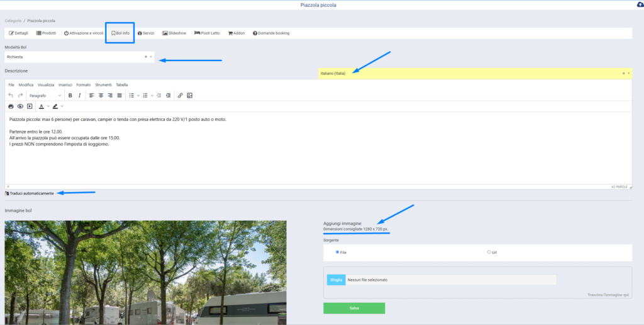The height and width of the screenshot is (325, 644).
Task: Click the undo arrow icon
Action: point(11,96)
